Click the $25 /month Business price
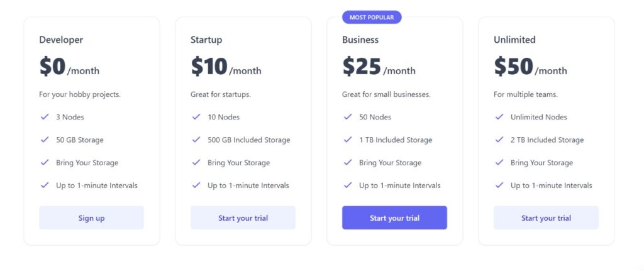 pos(379,67)
